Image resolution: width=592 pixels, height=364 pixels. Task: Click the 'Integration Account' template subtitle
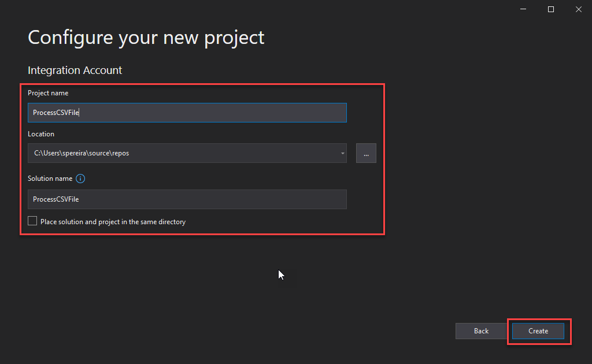[x=75, y=70]
